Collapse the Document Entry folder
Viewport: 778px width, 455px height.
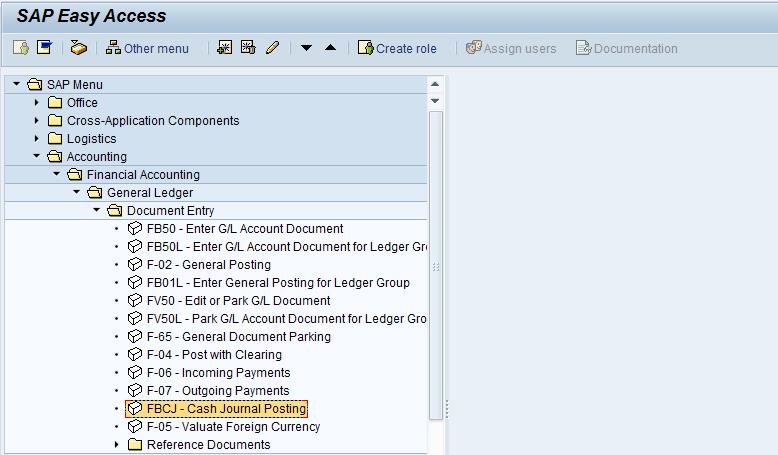coord(97,211)
